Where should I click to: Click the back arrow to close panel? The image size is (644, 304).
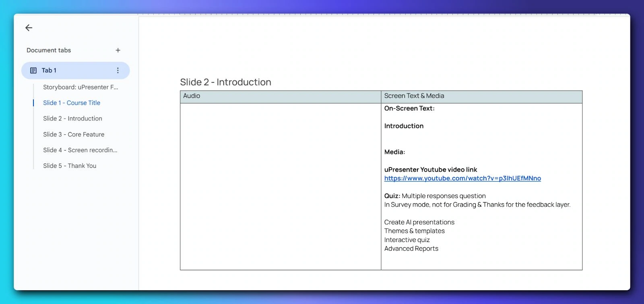(x=29, y=28)
